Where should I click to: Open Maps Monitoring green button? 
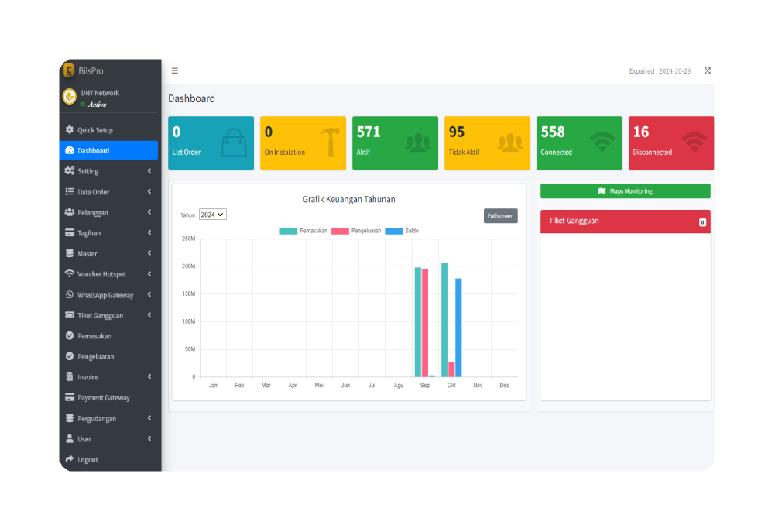(x=626, y=190)
